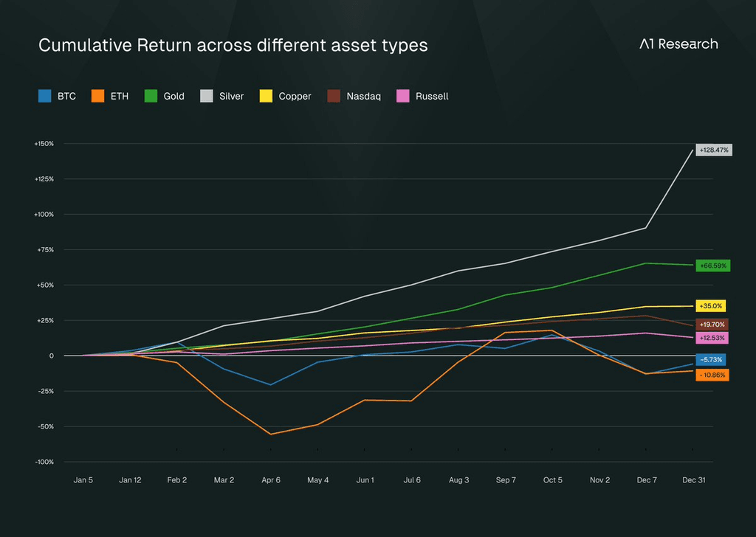The height and width of the screenshot is (537, 756).
Task: Click the -5.73% BTC value label
Action: (x=711, y=360)
